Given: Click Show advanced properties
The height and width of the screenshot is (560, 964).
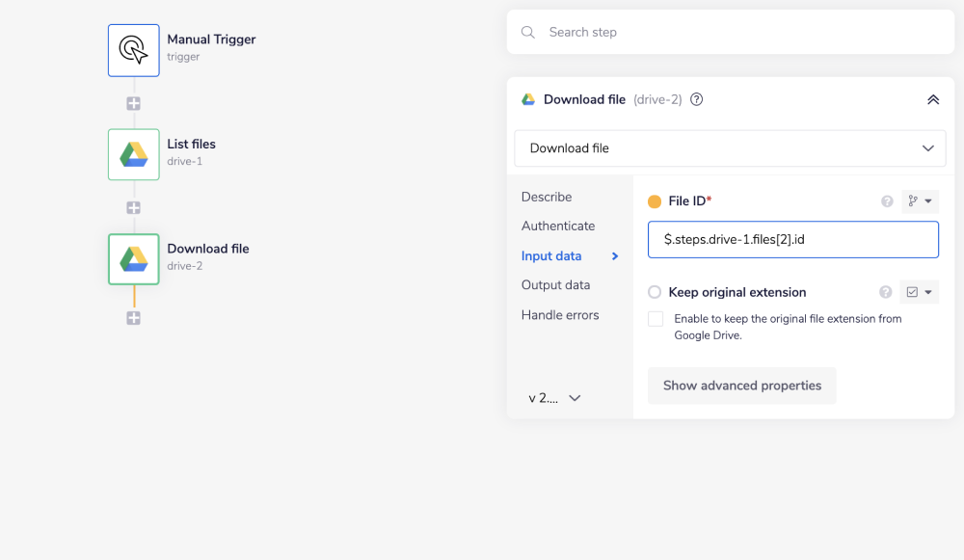Looking at the screenshot, I should click(741, 385).
